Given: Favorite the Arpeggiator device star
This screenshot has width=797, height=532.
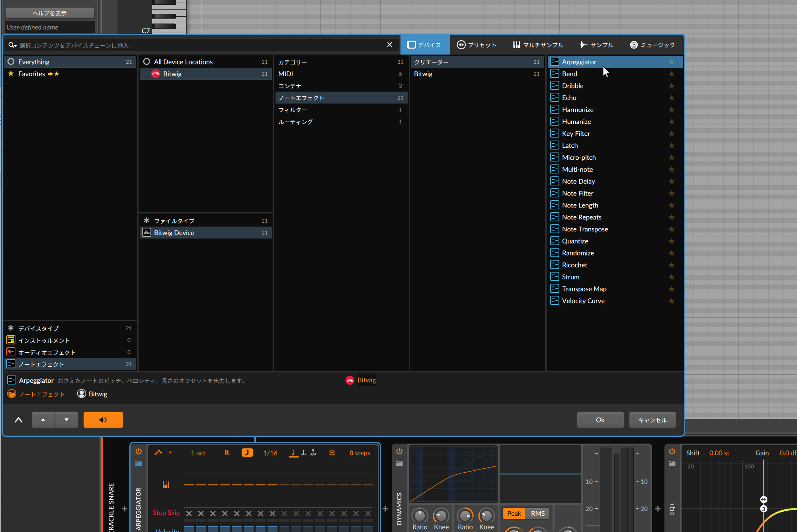Looking at the screenshot, I should coord(672,62).
